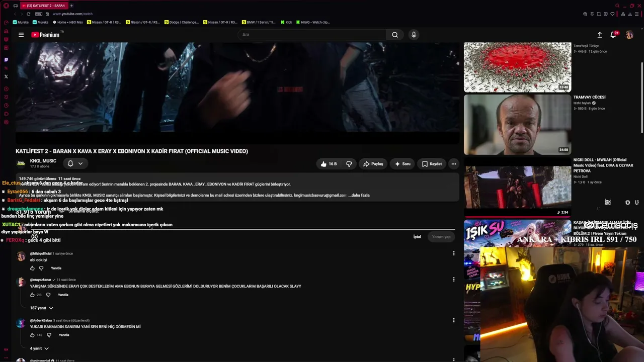Dislike the AyberkBabur comment

[x=49, y=335]
